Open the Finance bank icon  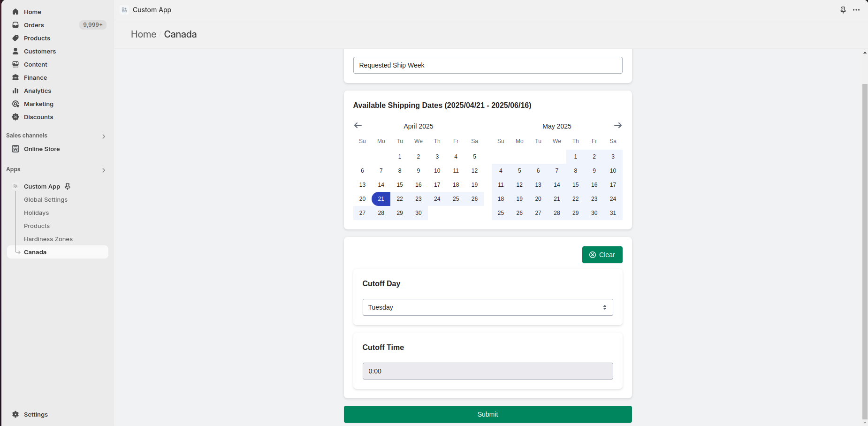pos(16,77)
